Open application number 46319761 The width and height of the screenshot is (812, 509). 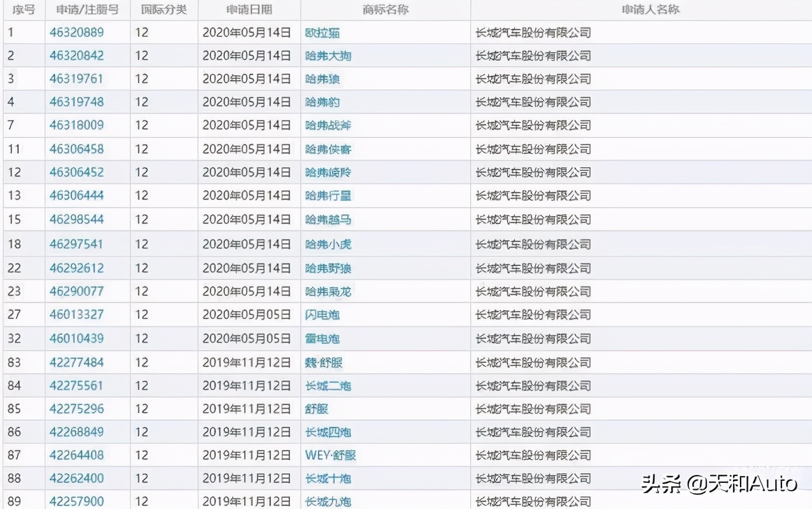(76, 78)
